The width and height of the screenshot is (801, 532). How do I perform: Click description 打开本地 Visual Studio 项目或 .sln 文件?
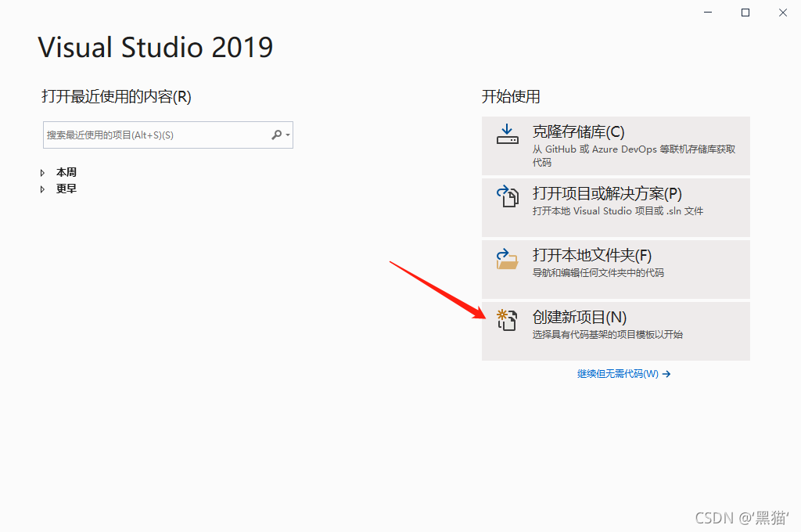(618, 210)
